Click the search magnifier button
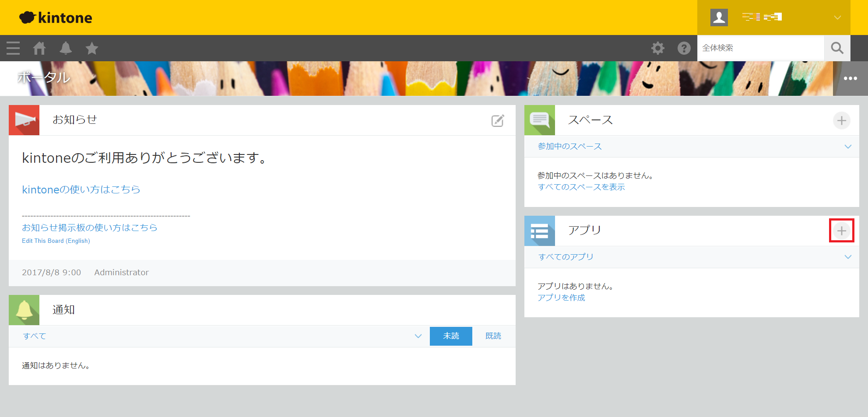 [837, 48]
